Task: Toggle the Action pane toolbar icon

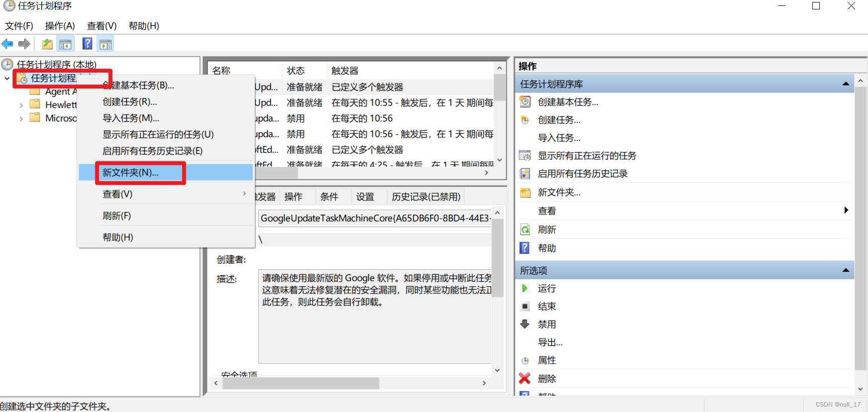Action: click(x=105, y=44)
